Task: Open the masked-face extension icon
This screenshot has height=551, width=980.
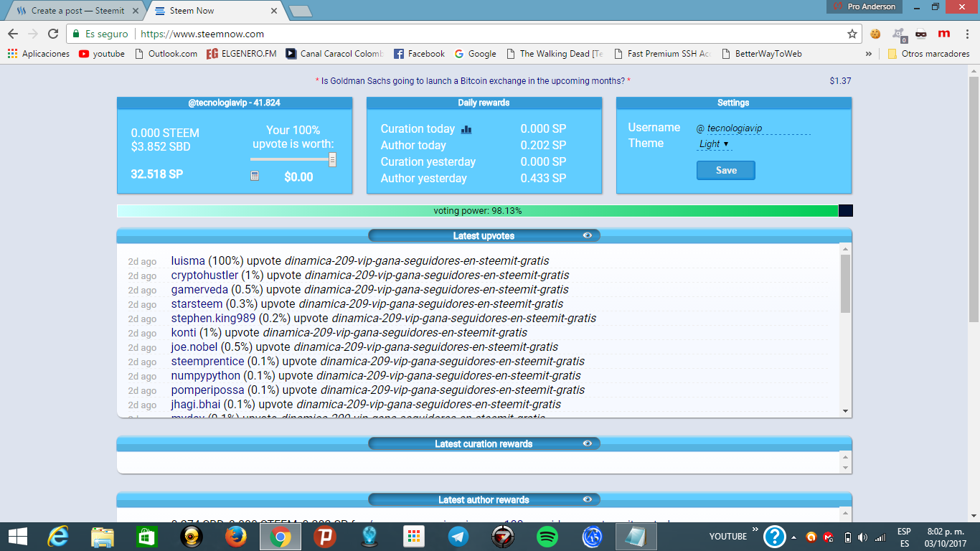Action: click(921, 34)
